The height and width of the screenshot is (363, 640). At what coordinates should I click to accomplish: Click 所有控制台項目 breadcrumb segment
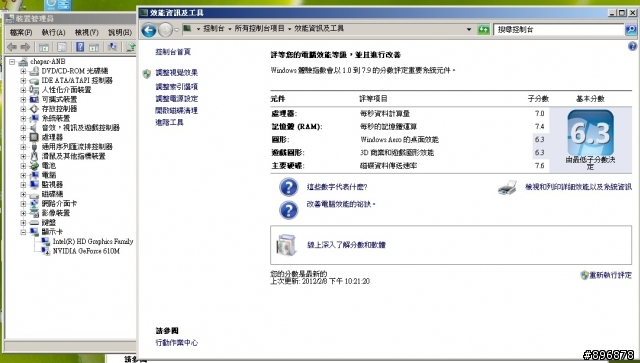pos(259,29)
